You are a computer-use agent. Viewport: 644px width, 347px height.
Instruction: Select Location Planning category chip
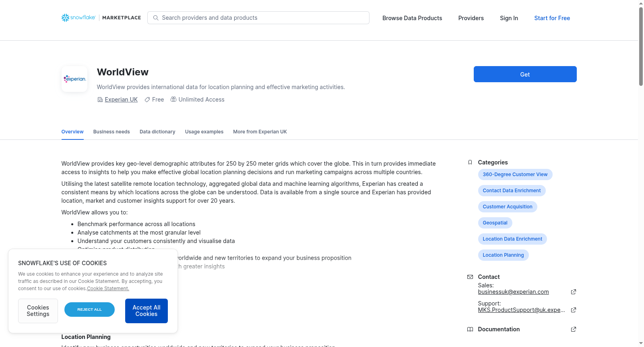point(503,255)
